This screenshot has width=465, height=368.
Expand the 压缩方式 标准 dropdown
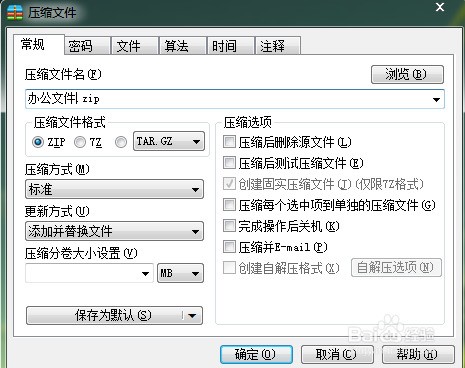point(114,189)
